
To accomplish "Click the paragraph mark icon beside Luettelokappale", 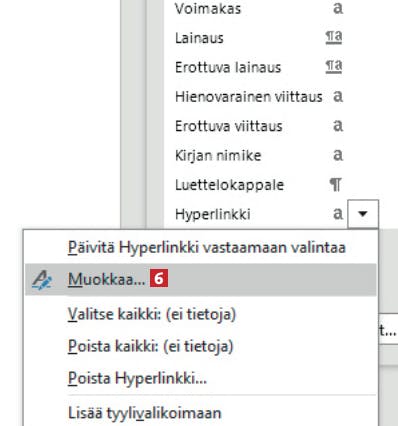I will pyautogui.click(x=336, y=184).
